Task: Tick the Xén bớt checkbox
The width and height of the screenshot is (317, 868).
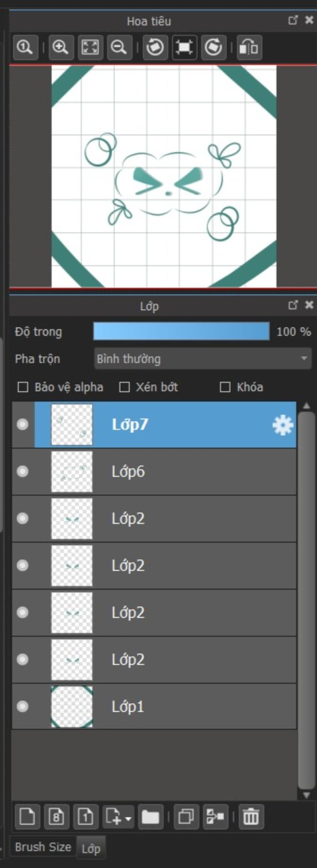Action: point(124,387)
